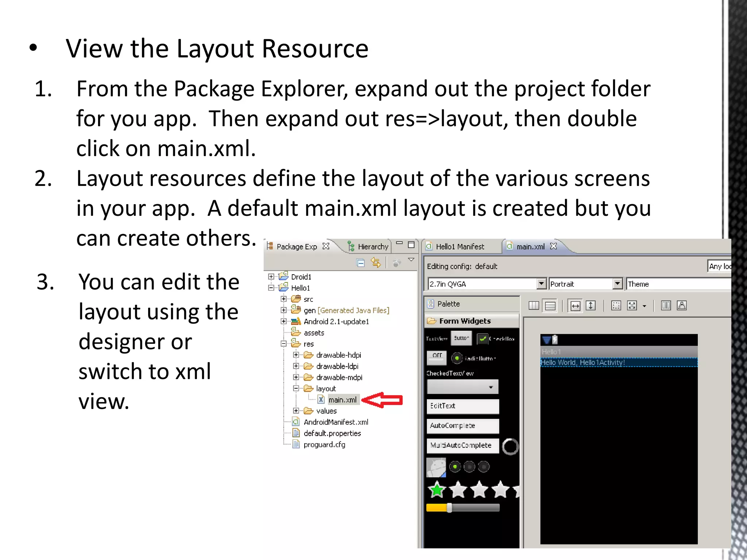Click the Link with Editor arrows icon
Viewport: 747px width, 560px height.
[375, 262]
